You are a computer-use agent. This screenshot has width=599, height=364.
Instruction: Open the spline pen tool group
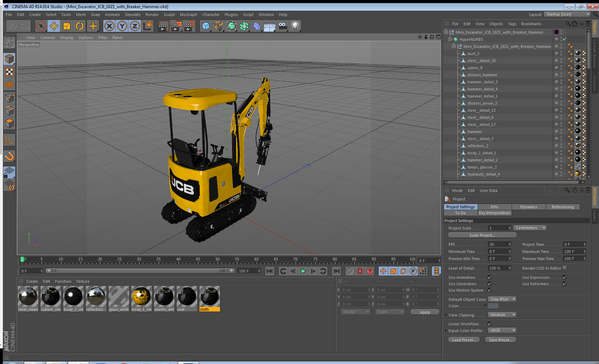click(219, 26)
